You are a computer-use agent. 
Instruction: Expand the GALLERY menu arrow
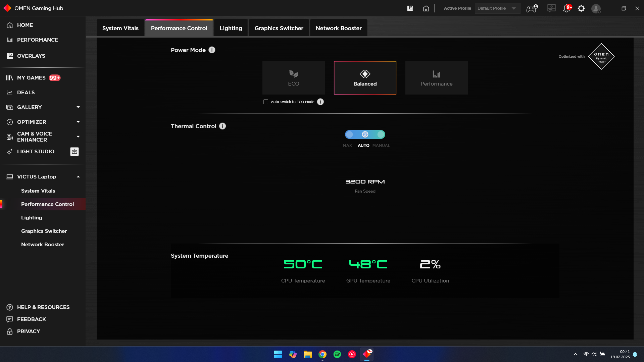click(78, 107)
